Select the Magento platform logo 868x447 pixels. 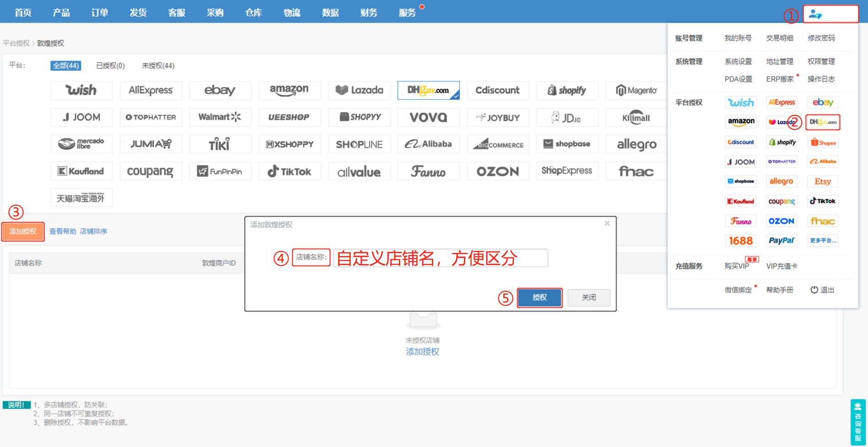point(637,90)
